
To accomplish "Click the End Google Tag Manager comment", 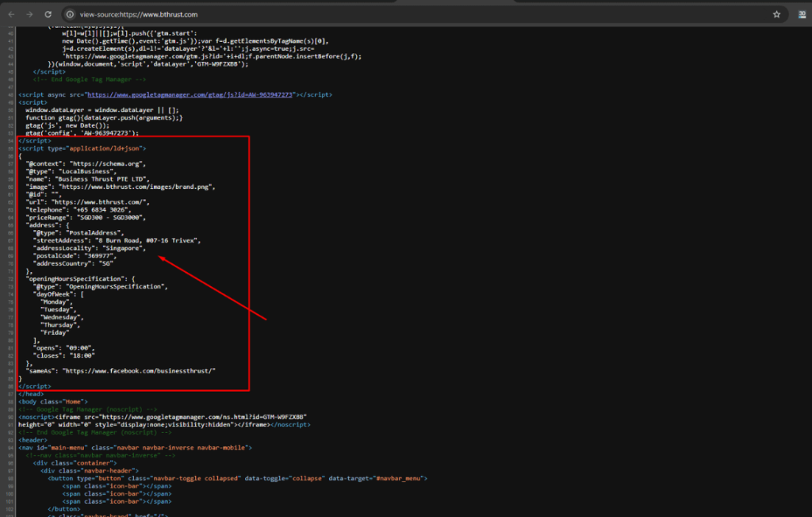I will 89,79.
